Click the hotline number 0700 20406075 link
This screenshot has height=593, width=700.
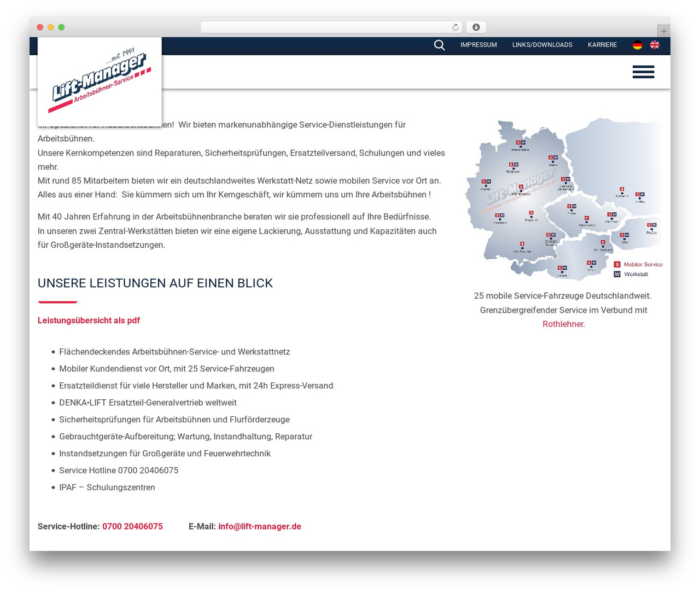pos(132,526)
